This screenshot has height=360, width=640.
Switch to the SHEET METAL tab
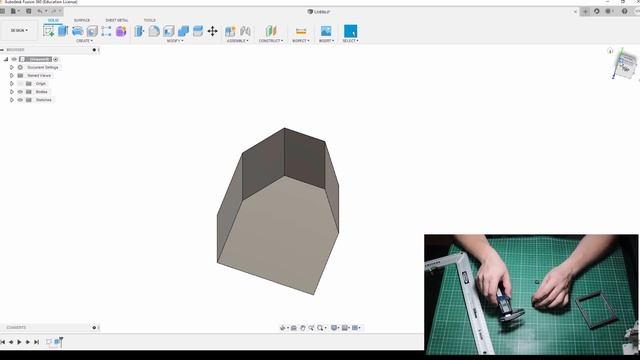tap(117, 20)
